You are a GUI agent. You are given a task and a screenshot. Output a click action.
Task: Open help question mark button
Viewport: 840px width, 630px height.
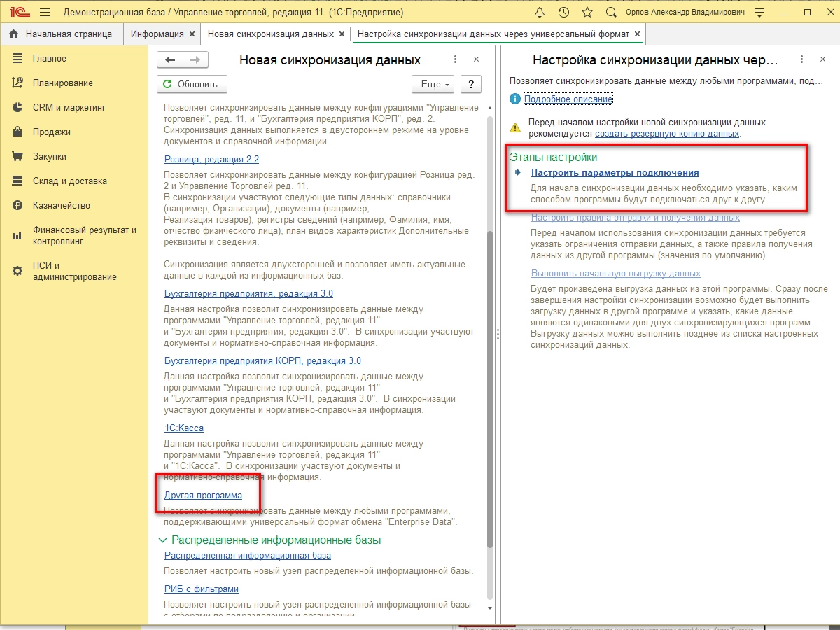pos(471,84)
